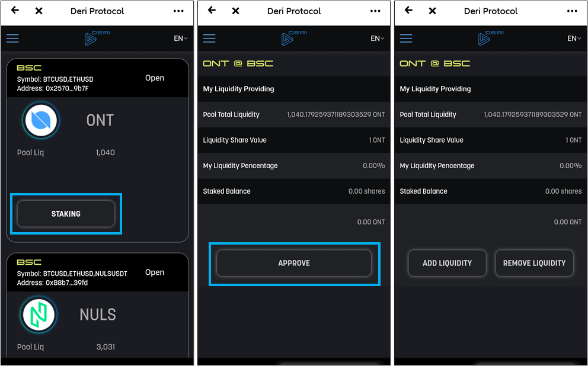Open hamburger menu in middle screen
Image resolution: width=588 pixels, height=366 pixels.
coord(209,38)
